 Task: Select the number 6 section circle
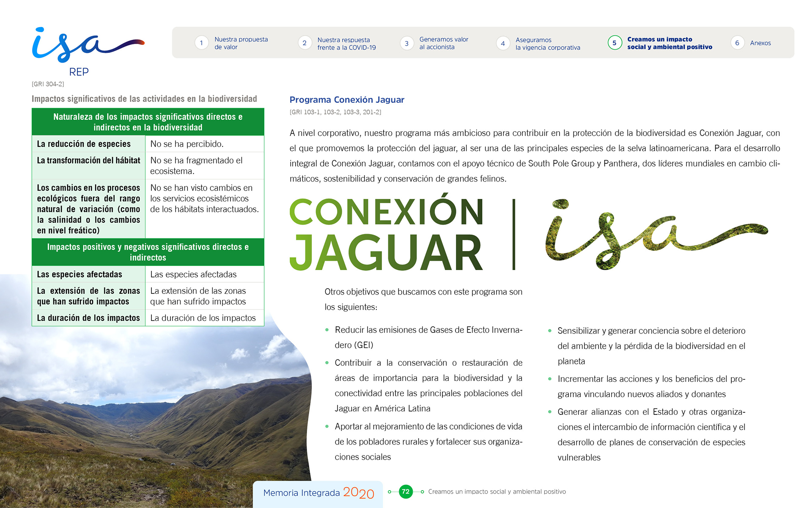pos(737,43)
